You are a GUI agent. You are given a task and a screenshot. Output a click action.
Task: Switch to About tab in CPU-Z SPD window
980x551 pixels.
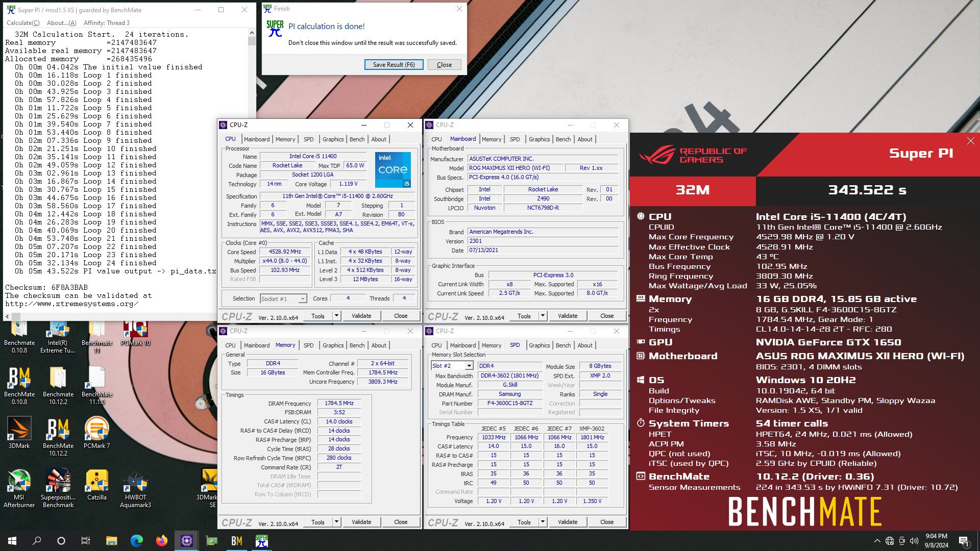pos(585,345)
